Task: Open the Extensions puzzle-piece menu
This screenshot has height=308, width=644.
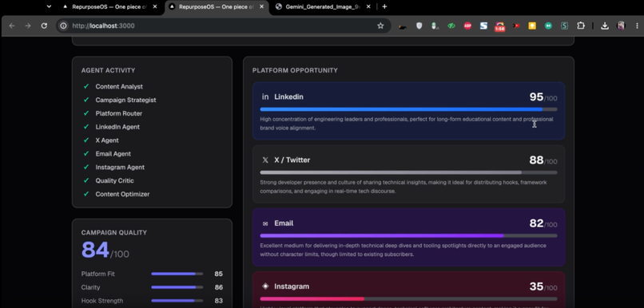Action: [581, 26]
